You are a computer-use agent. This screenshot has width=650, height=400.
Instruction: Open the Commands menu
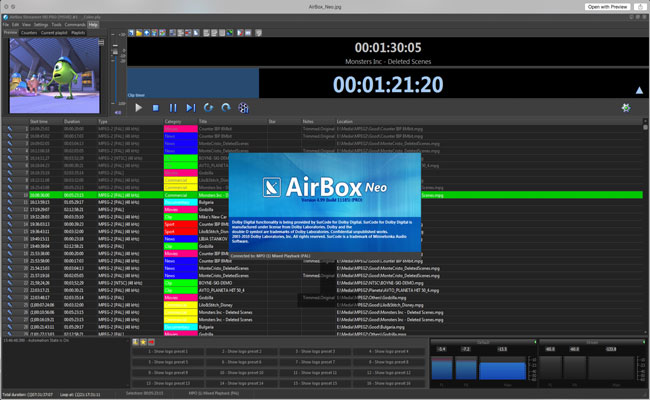(75, 25)
